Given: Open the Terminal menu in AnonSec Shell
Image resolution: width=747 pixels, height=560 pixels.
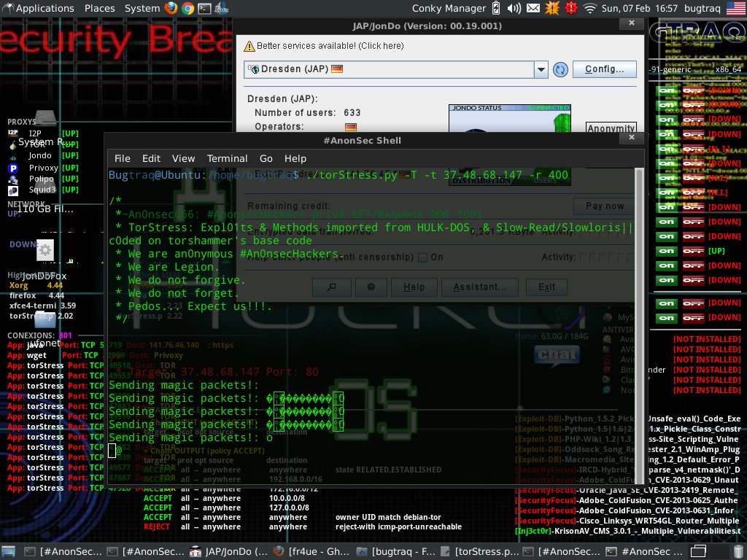Looking at the screenshot, I should click(227, 158).
